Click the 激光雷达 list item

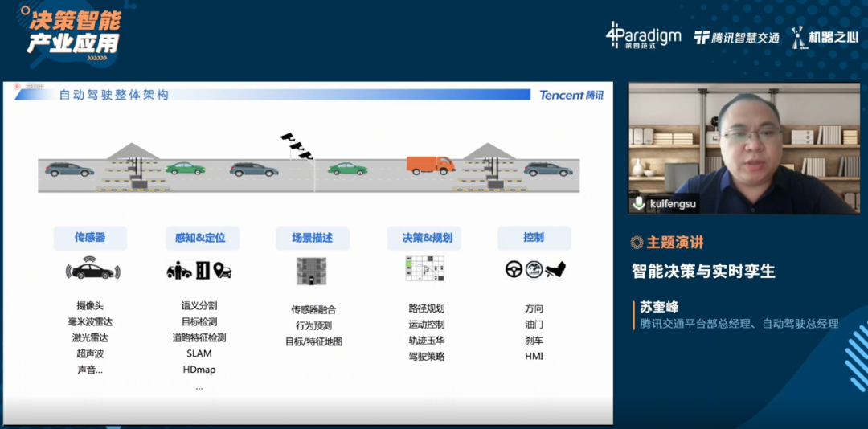point(90,337)
